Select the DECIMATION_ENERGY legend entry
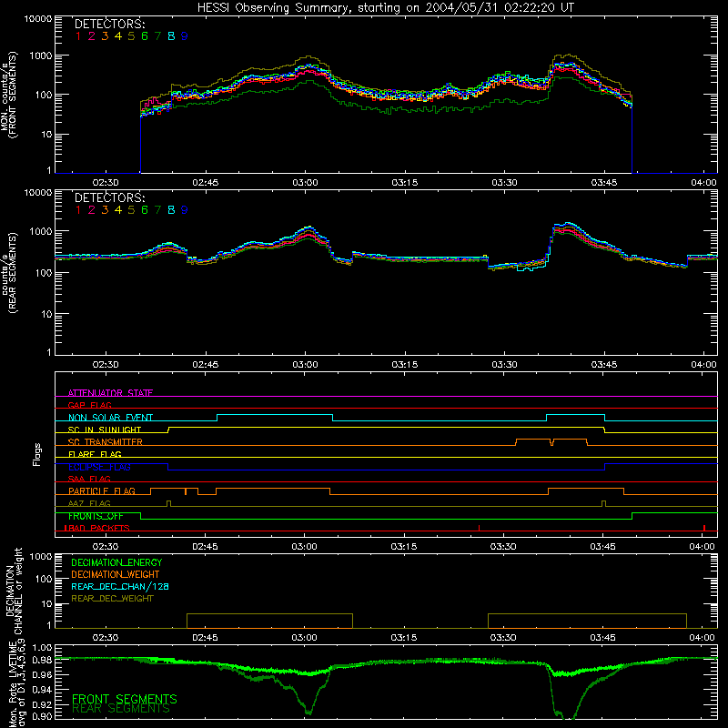 116,562
